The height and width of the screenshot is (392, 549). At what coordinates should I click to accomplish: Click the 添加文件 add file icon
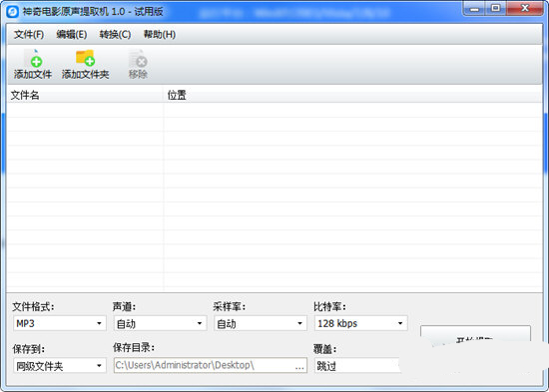[x=33, y=65]
